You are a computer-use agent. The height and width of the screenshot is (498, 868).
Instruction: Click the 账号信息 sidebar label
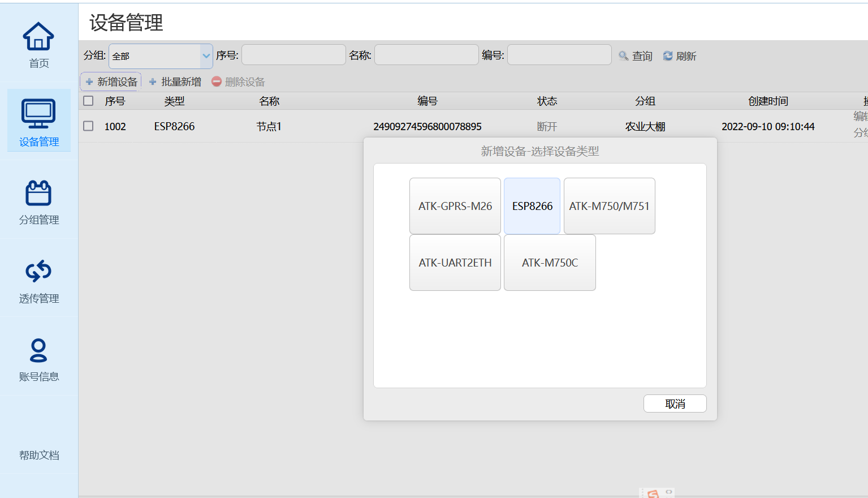coord(39,376)
